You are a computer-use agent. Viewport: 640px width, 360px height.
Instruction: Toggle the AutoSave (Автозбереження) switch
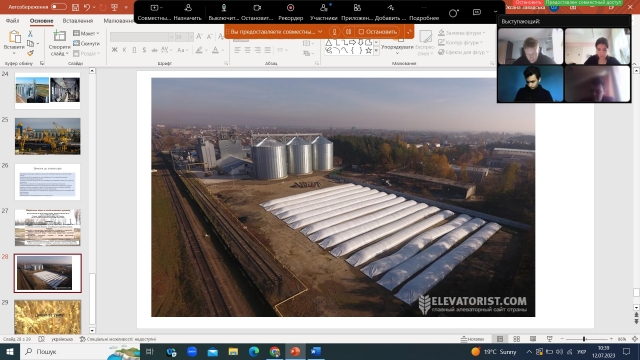click(59, 7)
